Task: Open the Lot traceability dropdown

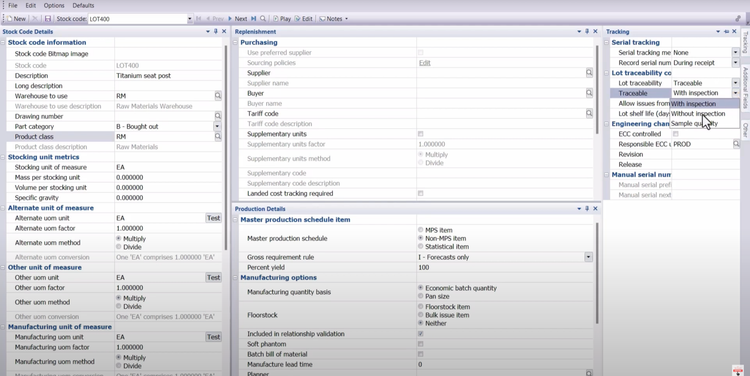Action: coord(736,83)
